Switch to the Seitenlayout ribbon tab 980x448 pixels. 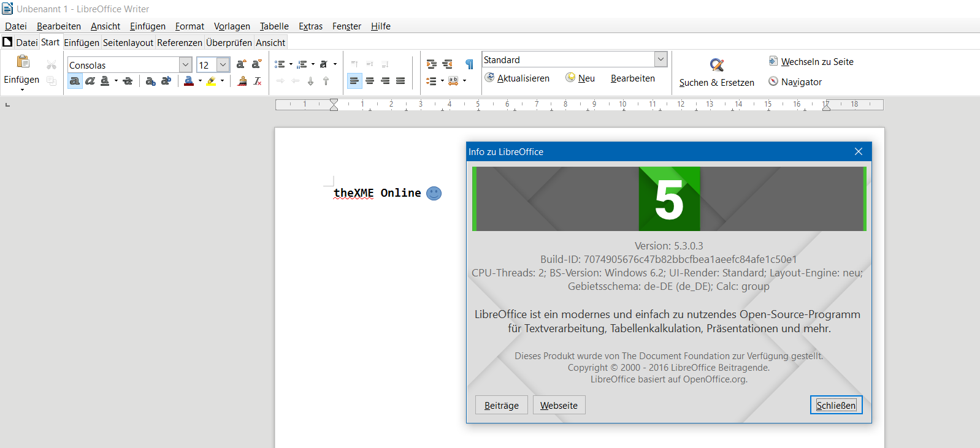(x=128, y=43)
